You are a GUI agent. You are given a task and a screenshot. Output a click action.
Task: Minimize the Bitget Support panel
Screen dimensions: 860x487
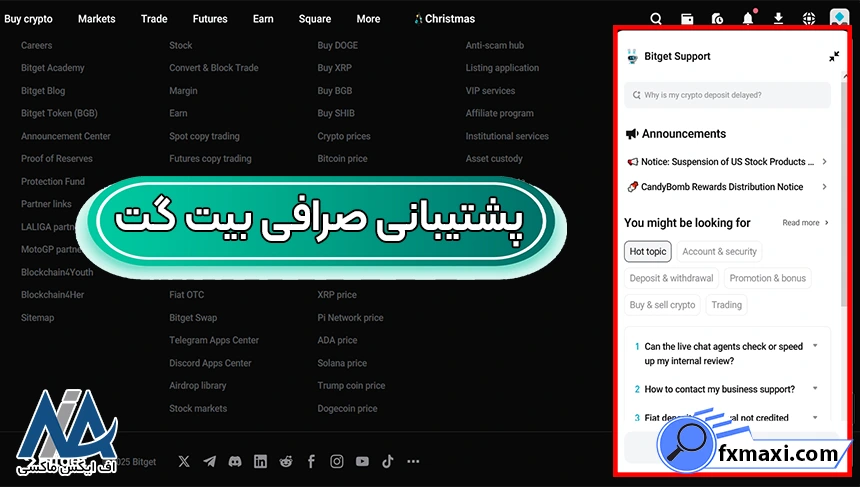point(834,56)
